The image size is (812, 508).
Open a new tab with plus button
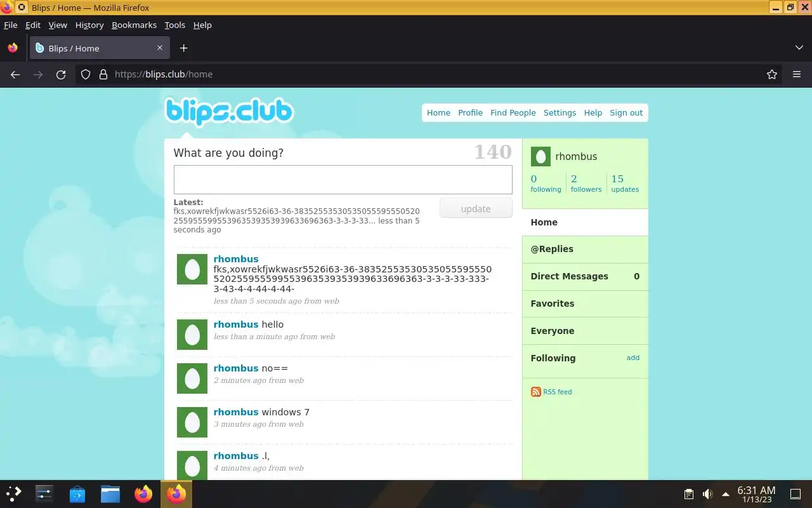point(183,48)
